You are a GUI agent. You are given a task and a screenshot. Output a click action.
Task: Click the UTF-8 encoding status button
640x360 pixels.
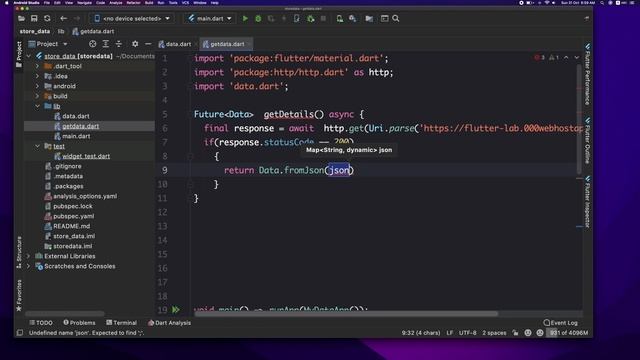coord(467,333)
